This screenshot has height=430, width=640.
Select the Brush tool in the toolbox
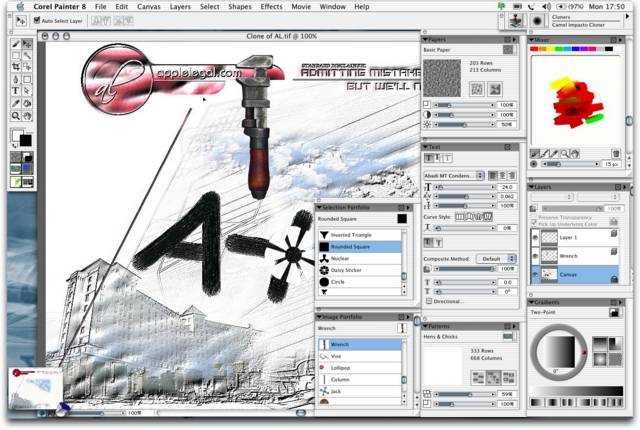coord(16,45)
